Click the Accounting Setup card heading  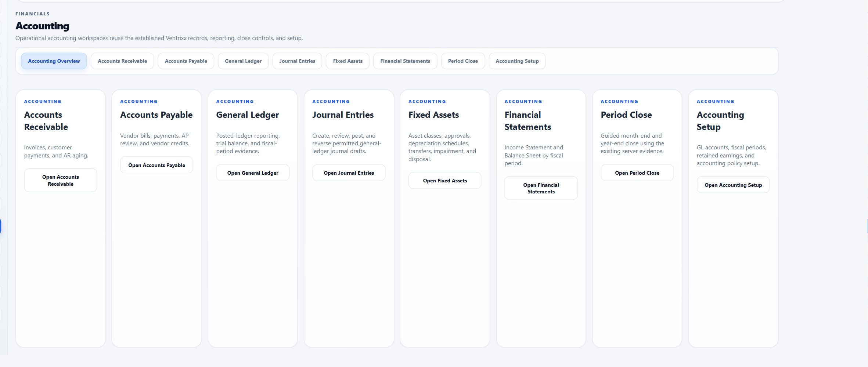pos(720,121)
